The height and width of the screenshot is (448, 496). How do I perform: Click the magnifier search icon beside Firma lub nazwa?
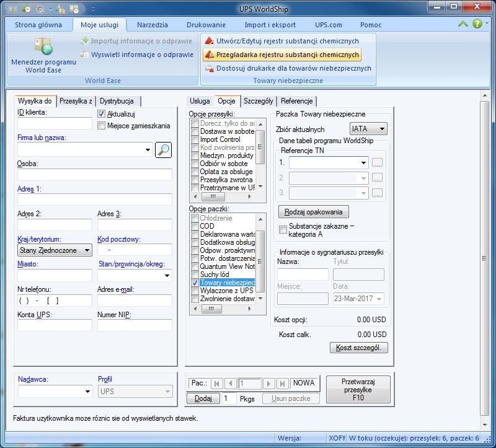(163, 150)
